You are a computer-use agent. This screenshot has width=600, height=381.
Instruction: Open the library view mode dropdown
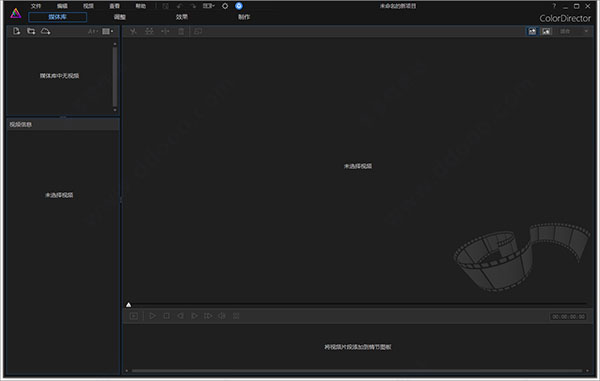(x=108, y=31)
